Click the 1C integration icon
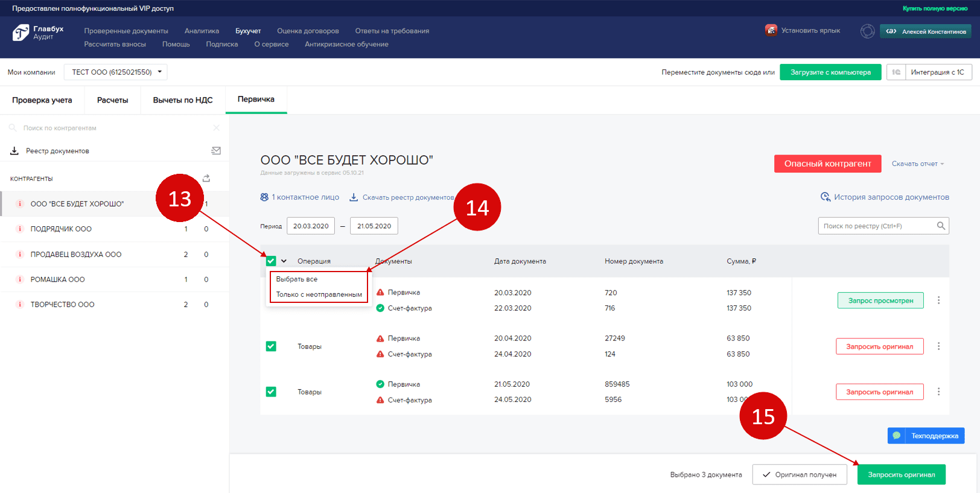The image size is (980, 493). (x=896, y=72)
